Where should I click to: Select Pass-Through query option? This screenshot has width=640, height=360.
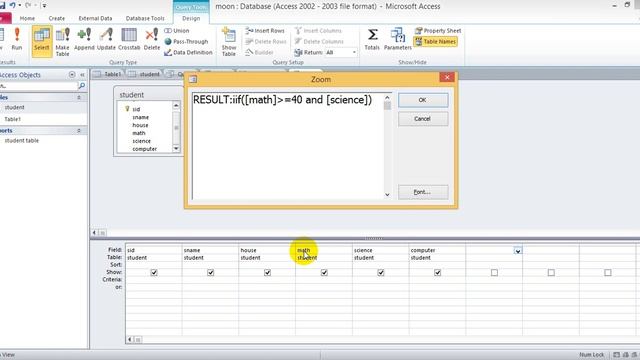tap(186, 42)
